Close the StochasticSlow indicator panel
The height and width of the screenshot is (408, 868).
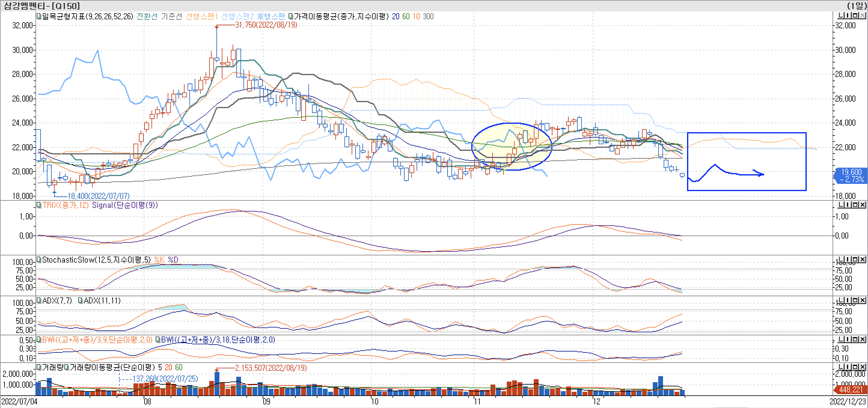(863, 259)
